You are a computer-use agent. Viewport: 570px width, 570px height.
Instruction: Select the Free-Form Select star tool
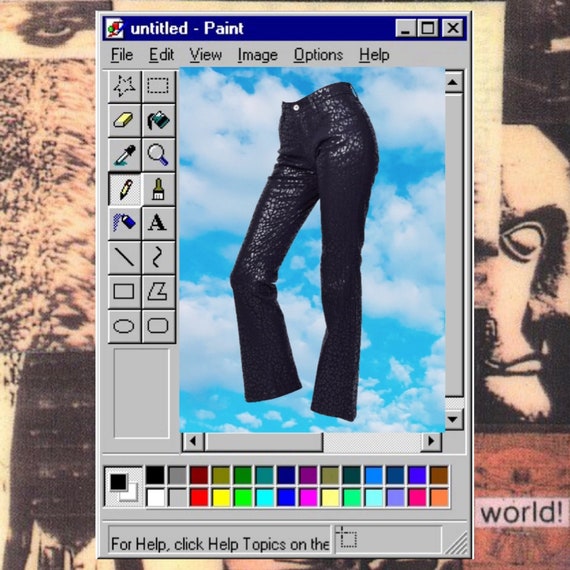(124, 86)
